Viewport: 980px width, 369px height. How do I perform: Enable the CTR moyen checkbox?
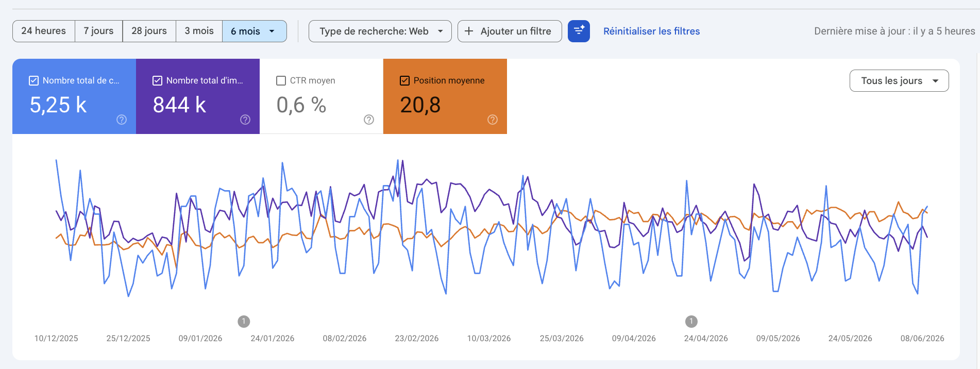click(x=281, y=80)
